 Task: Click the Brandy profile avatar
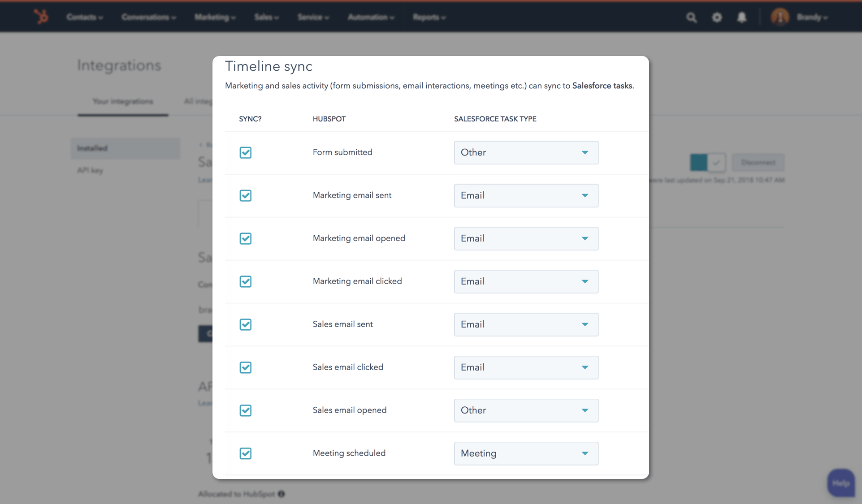click(x=780, y=17)
